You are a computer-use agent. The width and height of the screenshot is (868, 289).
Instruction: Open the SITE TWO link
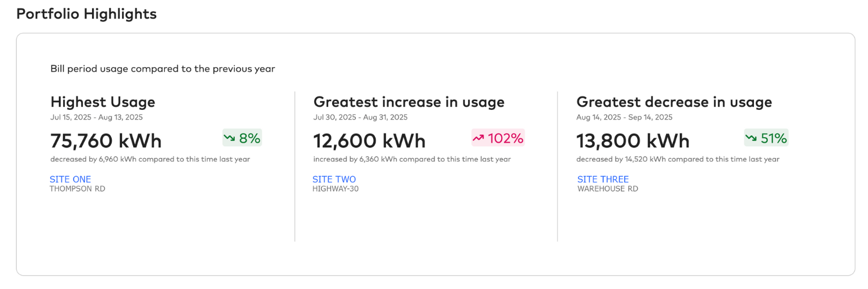[334, 179]
